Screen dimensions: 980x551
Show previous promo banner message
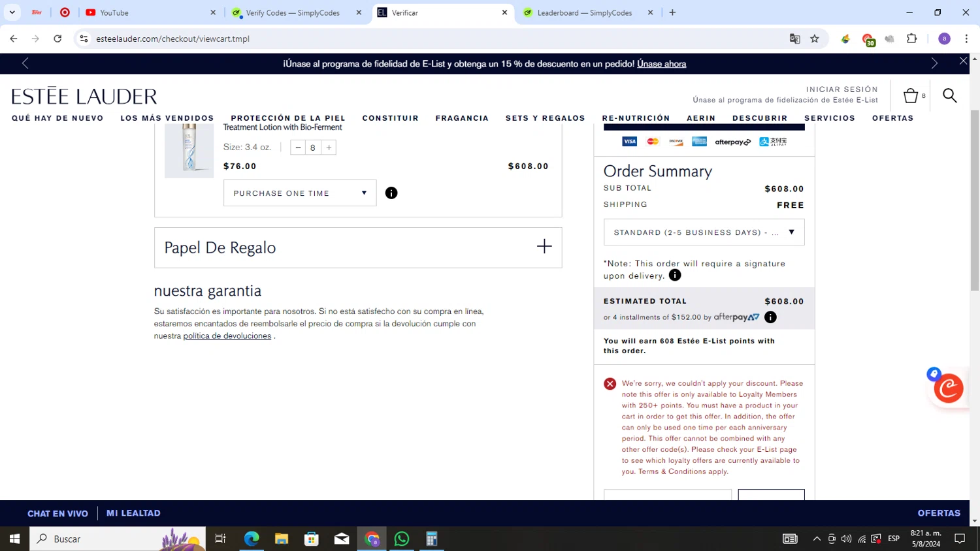coord(25,63)
